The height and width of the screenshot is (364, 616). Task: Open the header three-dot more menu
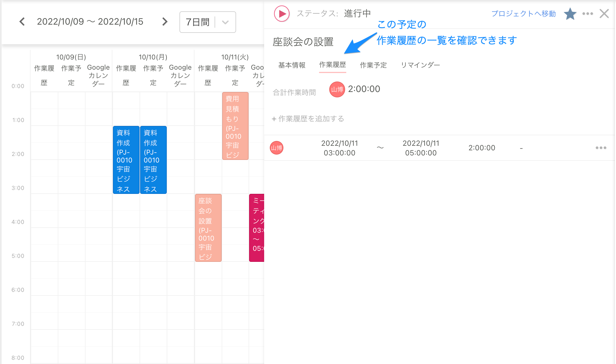(588, 14)
